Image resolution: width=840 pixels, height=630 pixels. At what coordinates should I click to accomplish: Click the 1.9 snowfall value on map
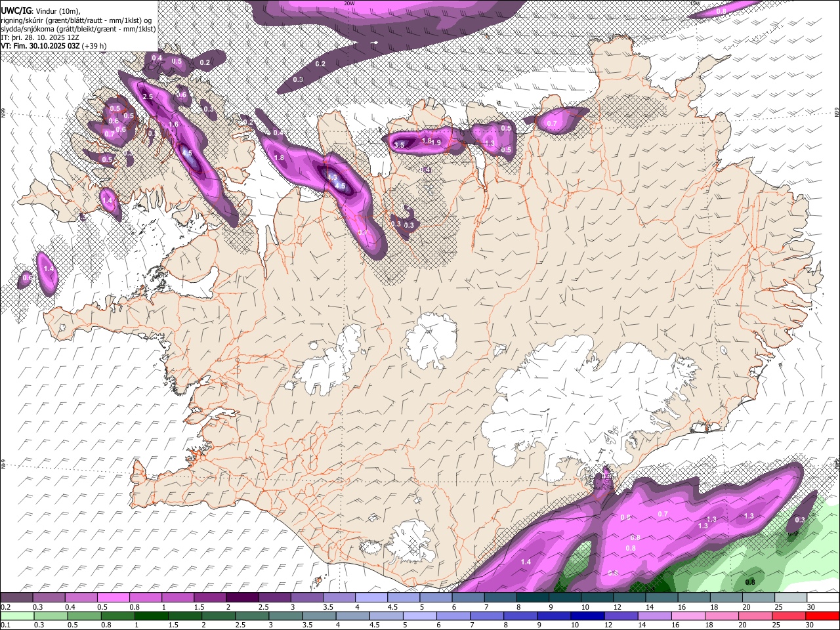436,142
